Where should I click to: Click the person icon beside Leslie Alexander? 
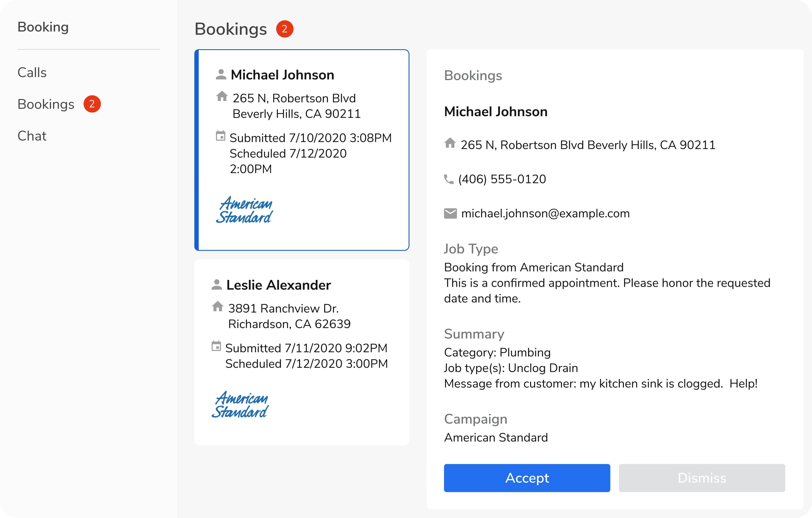click(216, 284)
